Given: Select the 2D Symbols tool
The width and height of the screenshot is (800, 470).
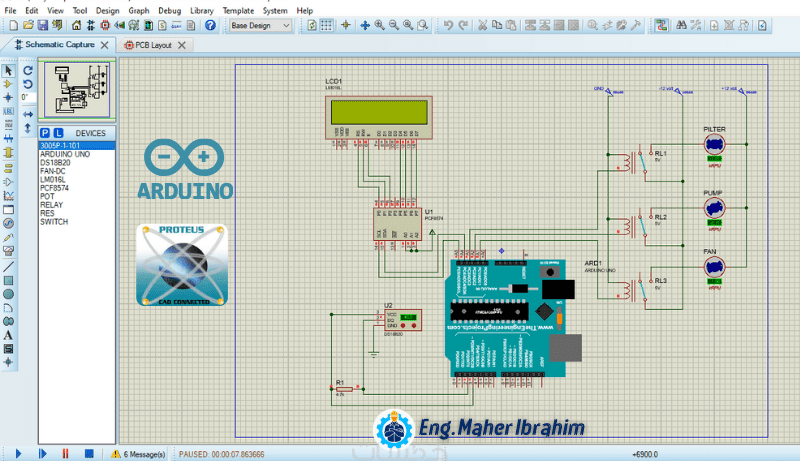Looking at the screenshot, I should point(8,349).
